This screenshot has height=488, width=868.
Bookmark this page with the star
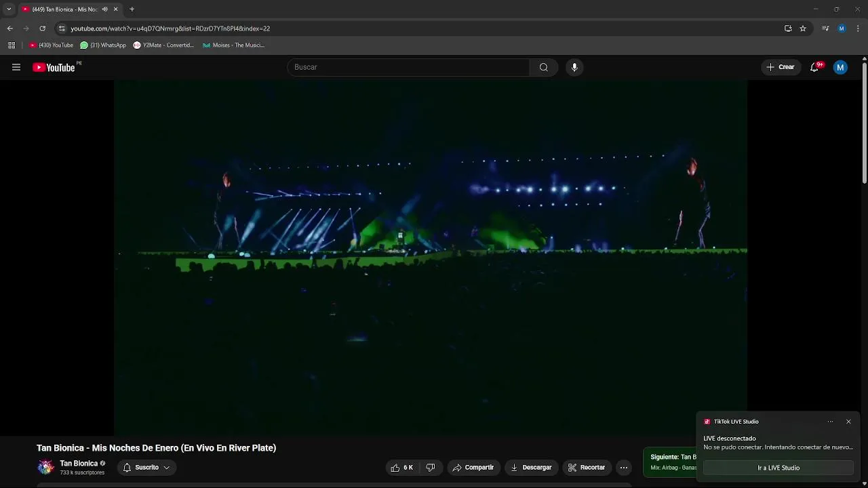point(803,28)
